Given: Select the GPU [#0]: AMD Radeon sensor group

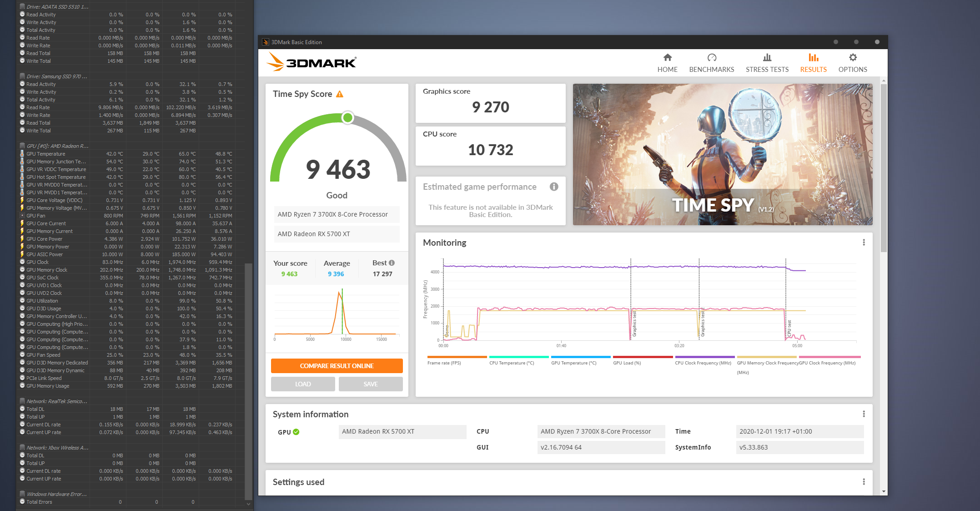Looking at the screenshot, I should click(x=57, y=146).
